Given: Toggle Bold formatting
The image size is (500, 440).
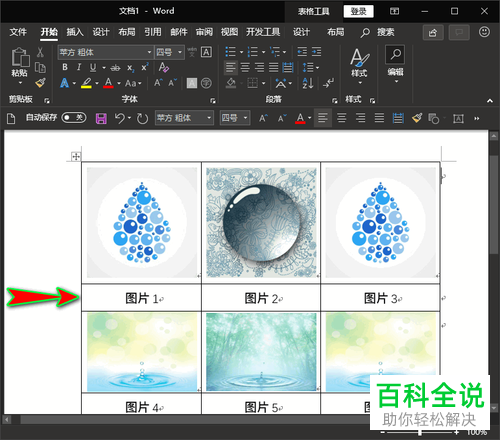Looking at the screenshot, I should [65, 67].
